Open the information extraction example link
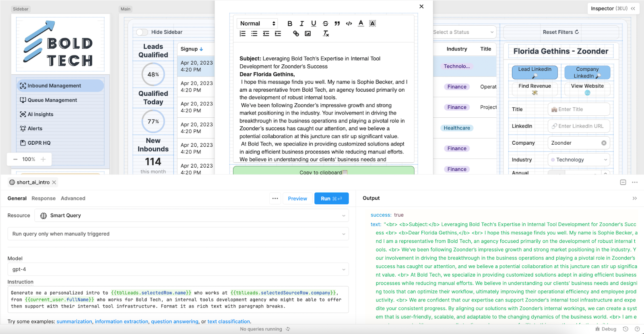Screen dimensions: 644x334 [x=122, y=322]
